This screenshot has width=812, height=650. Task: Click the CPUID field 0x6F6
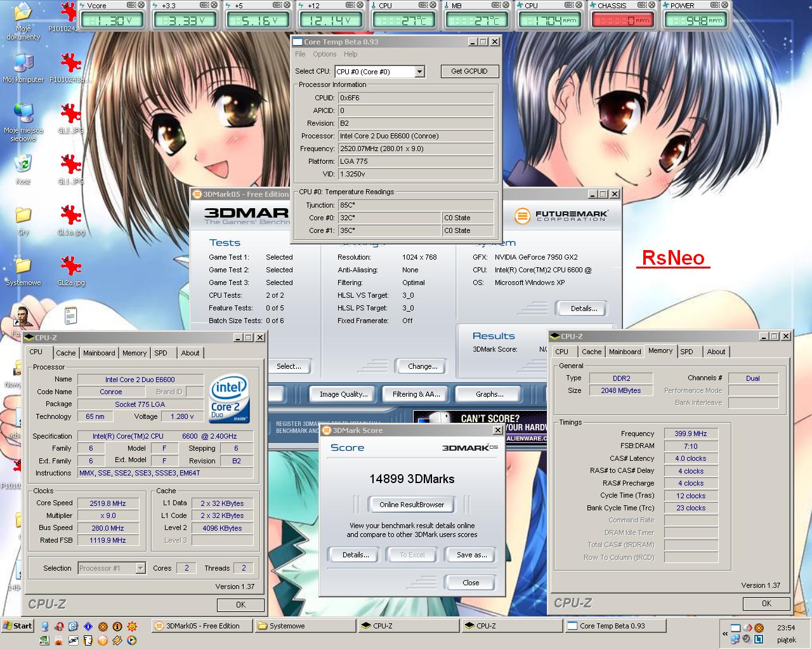point(416,98)
